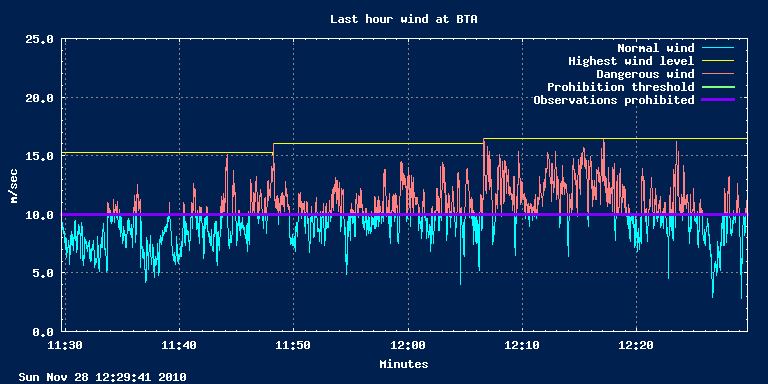Click the 'm/sec' y-axis title
768x384 pixels.
14,186
